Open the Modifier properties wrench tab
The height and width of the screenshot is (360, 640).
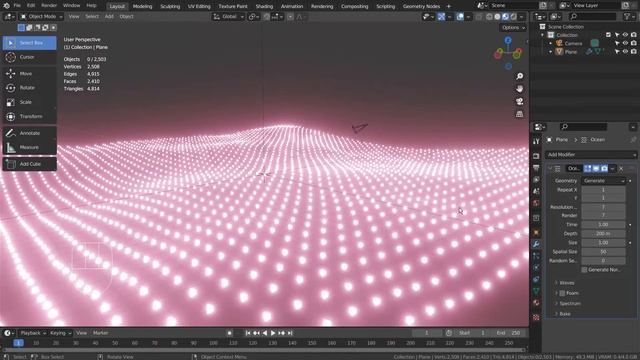click(x=536, y=244)
